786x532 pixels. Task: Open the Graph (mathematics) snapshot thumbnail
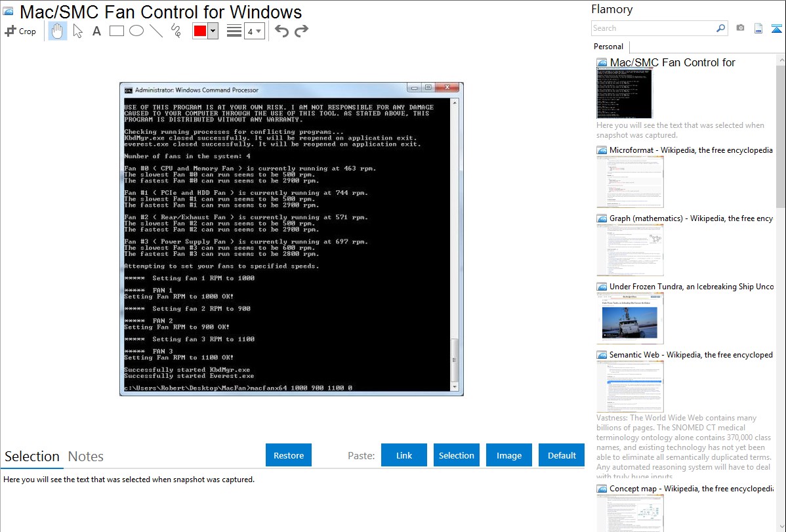coord(630,250)
